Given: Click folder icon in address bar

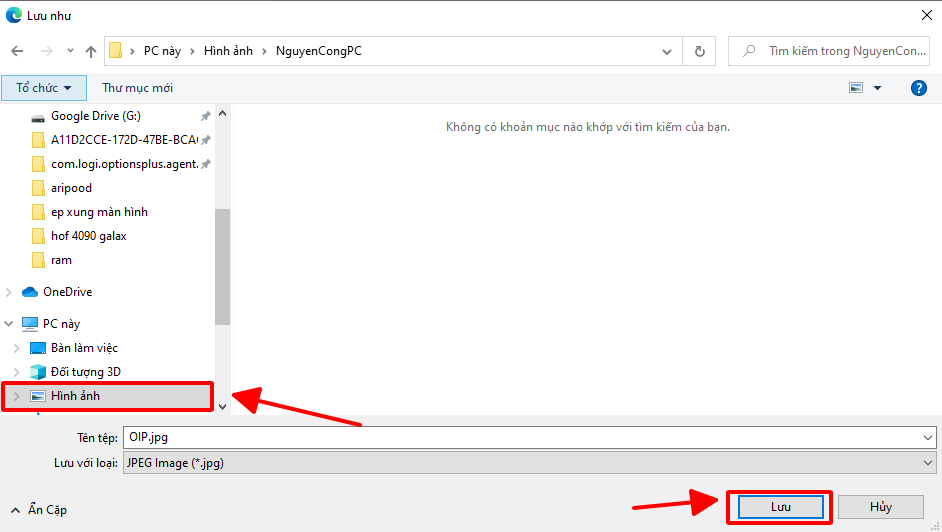Looking at the screenshot, I should (116, 50).
